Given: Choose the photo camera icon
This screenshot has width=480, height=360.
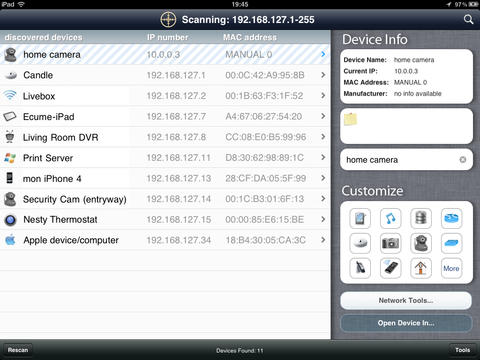Looking at the screenshot, I should (390, 243).
